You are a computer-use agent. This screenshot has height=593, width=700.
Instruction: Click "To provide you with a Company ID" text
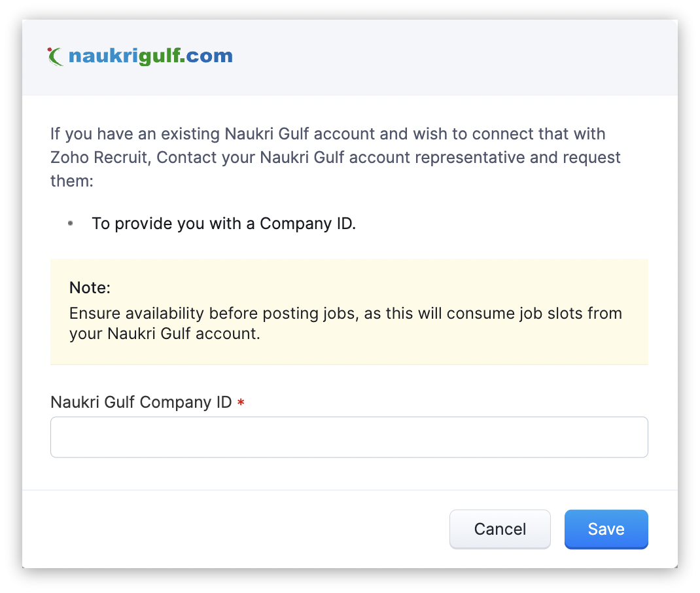[224, 223]
